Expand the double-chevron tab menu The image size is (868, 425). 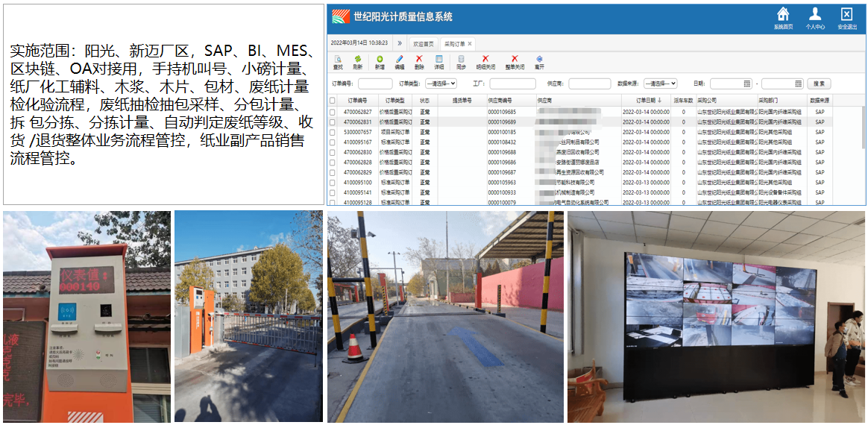[400, 43]
